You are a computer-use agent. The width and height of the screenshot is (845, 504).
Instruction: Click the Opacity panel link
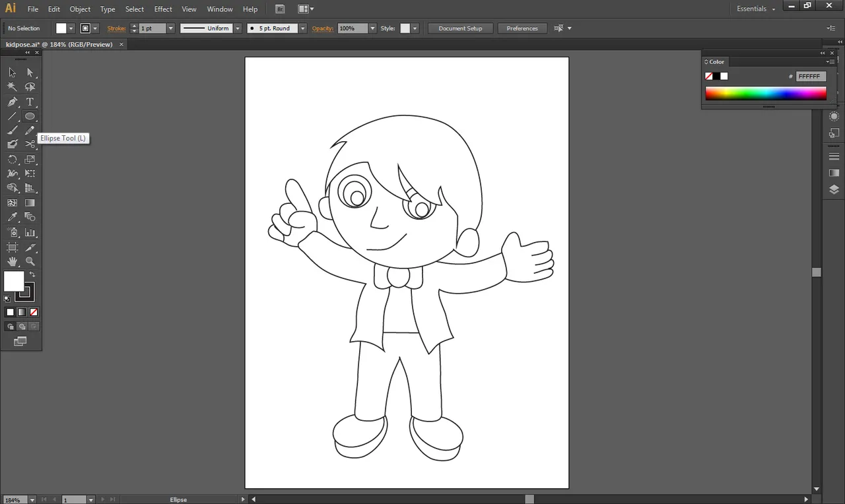coord(323,28)
